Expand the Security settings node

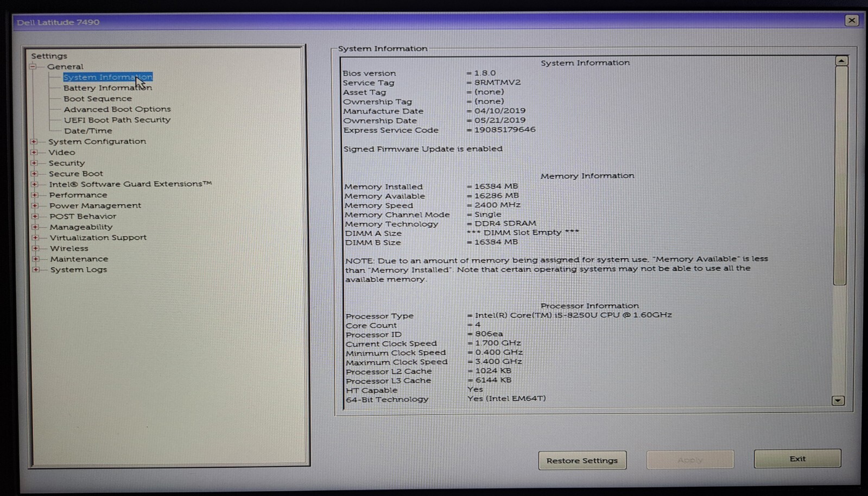(x=34, y=163)
